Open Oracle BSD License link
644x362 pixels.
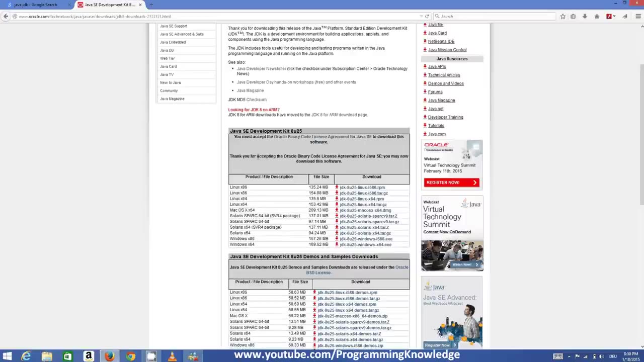(x=357, y=270)
